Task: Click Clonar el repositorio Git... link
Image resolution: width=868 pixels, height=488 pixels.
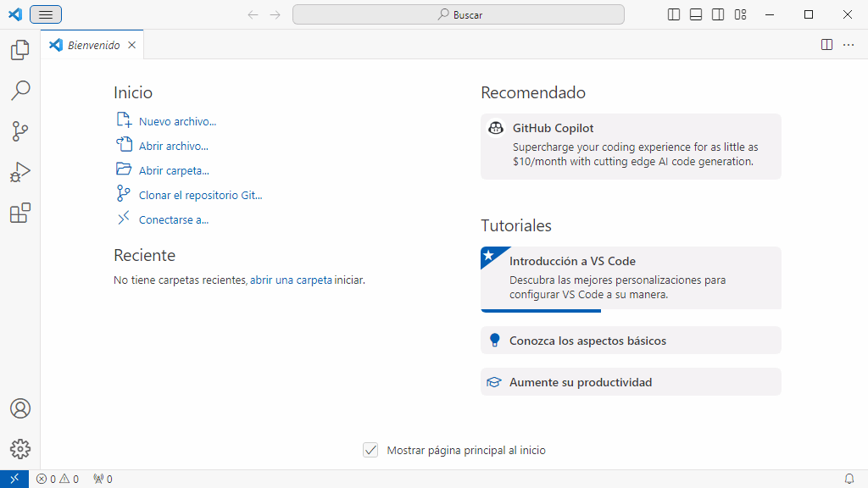Action: pyautogui.click(x=200, y=196)
